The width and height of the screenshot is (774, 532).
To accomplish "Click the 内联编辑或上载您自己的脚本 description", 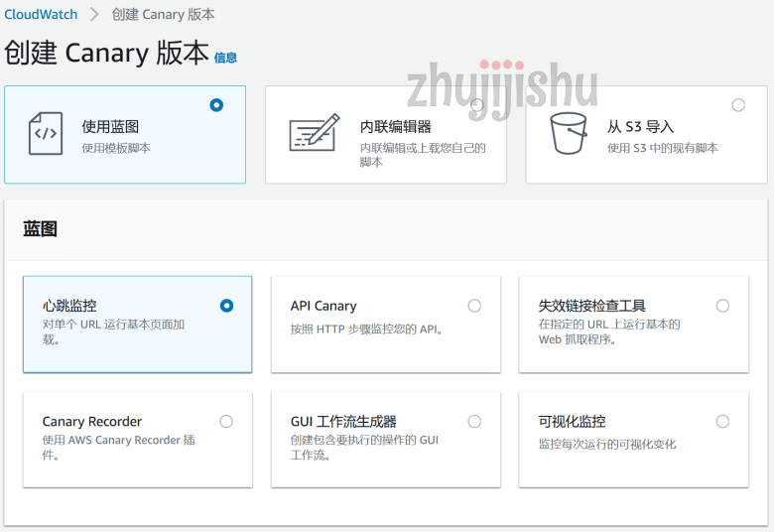I will coord(423,155).
